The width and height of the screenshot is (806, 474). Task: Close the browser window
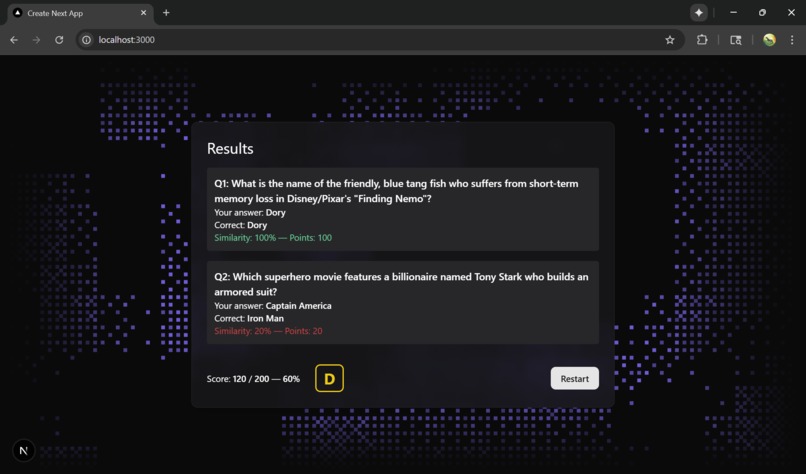point(791,13)
